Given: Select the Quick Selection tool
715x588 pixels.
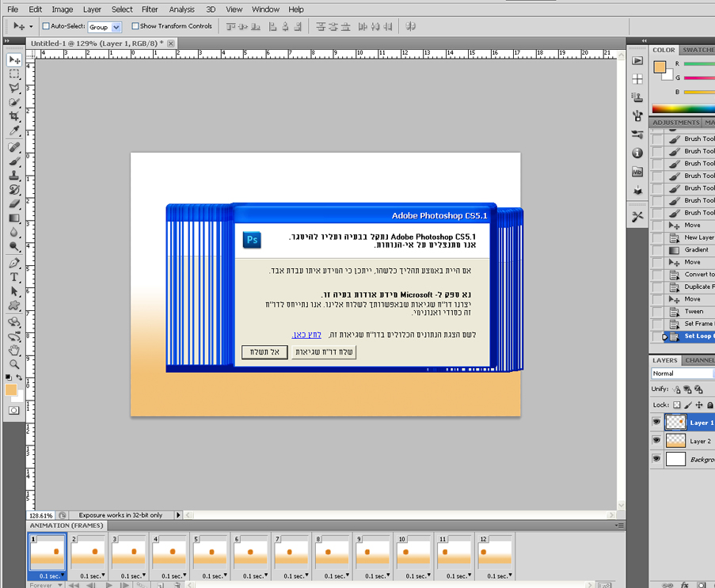Looking at the screenshot, I should pos(14,102).
